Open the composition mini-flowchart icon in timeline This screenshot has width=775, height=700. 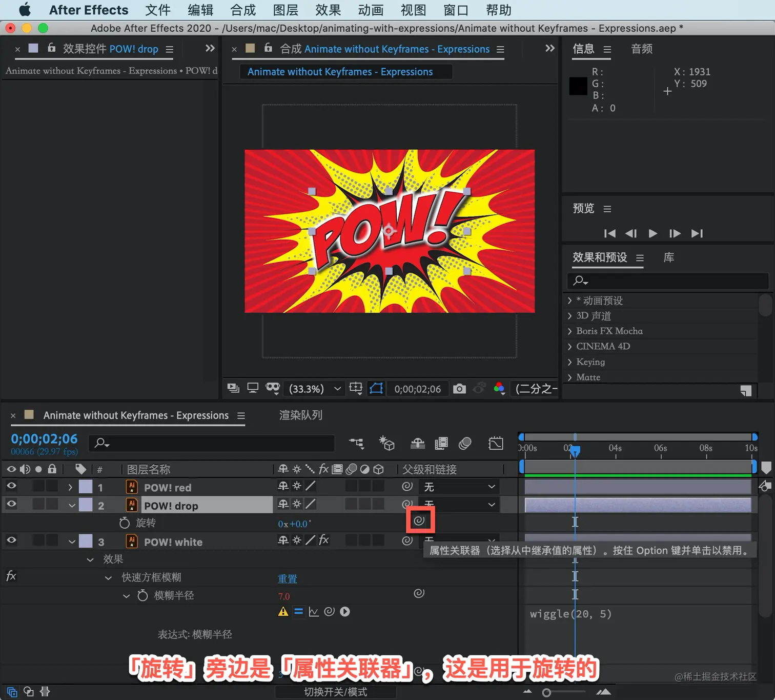coord(357,443)
